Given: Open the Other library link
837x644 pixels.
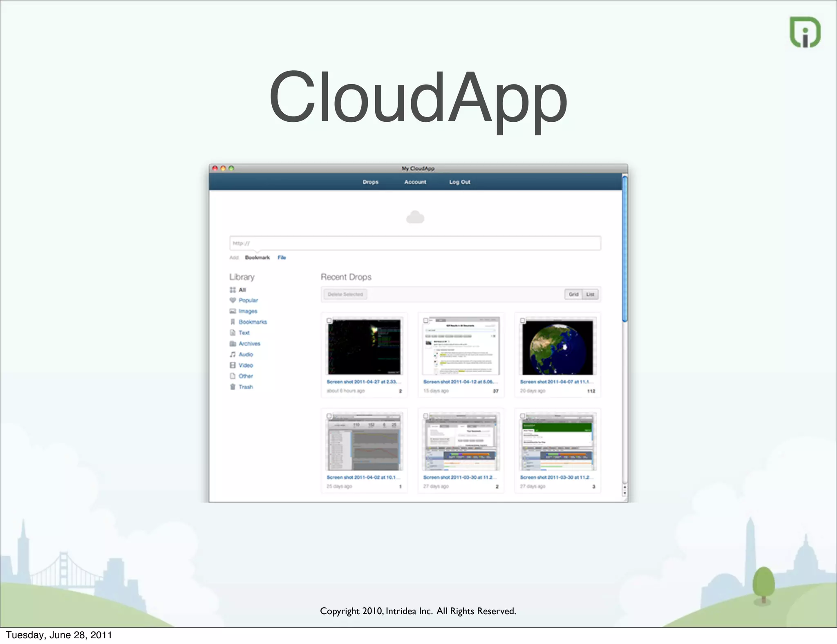Looking at the screenshot, I should (246, 376).
